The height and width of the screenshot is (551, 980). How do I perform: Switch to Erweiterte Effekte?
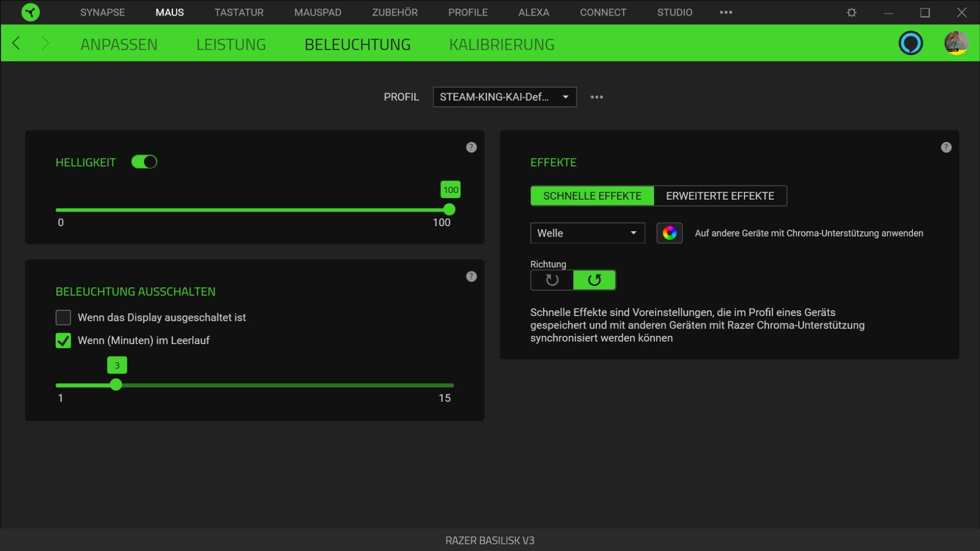coord(720,196)
